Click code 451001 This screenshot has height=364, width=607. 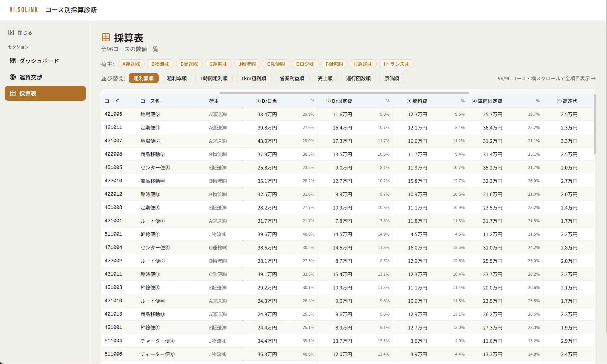point(113,327)
